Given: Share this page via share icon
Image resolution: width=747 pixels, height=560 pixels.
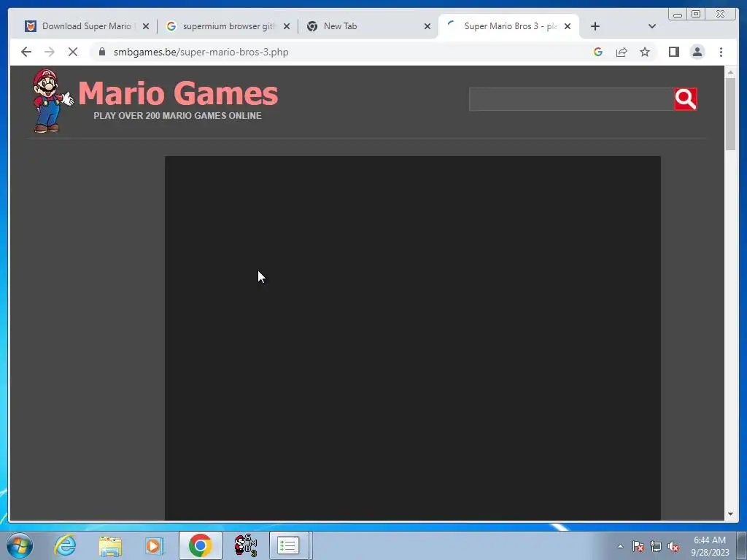Looking at the screenshot, I should pyautogui.click(x=622, y=52).
